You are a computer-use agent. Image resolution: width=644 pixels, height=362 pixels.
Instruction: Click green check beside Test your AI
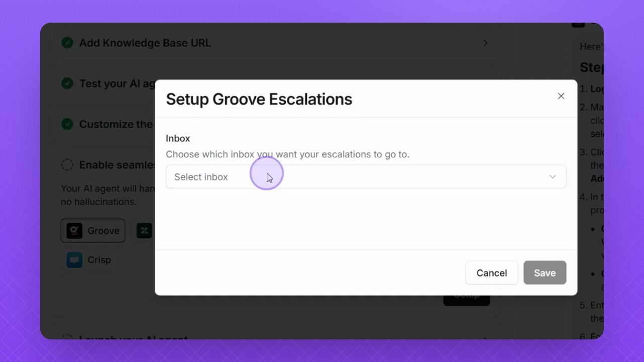[67, 83]
